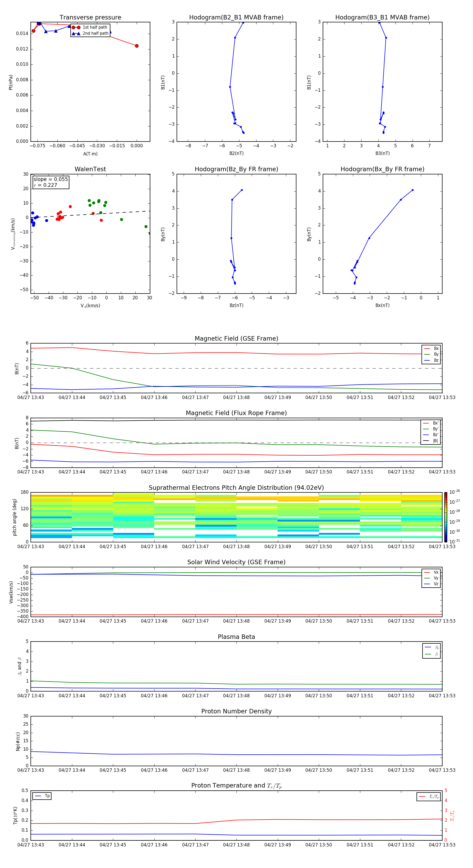
Task: Click the 10^-31 colorbar tick label
Action: (x=455, y=542)
